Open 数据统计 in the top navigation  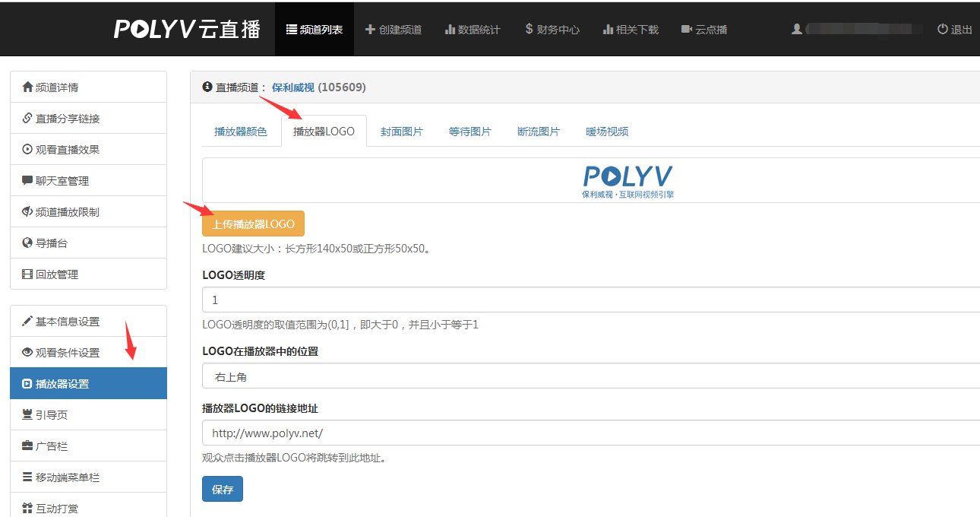click(473, 30)
